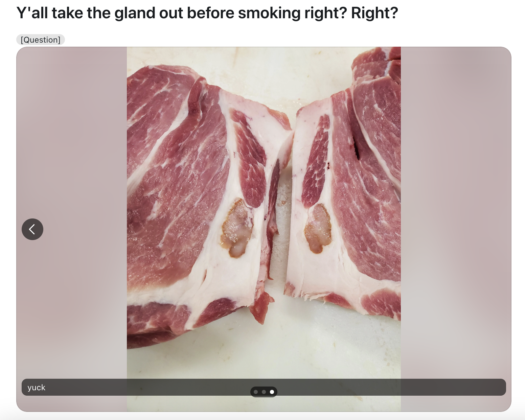Click the blurred right gallery margin
Viewport: 525px width, 420px height.
click(456, 229)
